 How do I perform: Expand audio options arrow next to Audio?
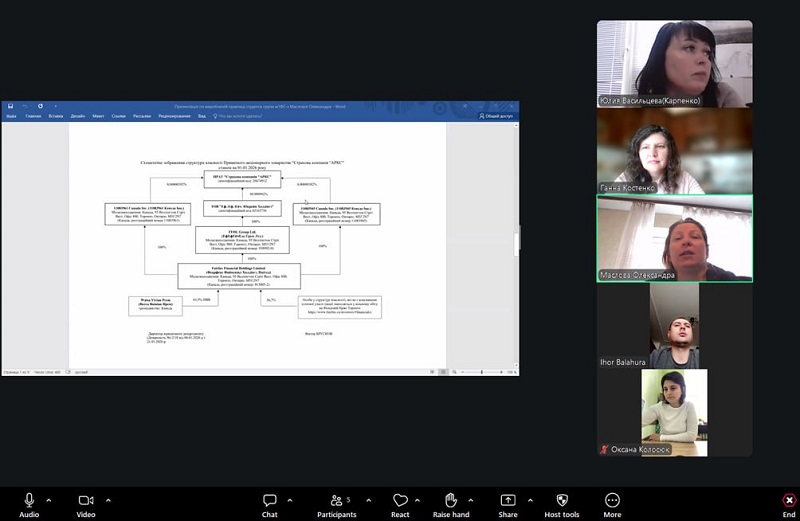(x=49, y=499)
